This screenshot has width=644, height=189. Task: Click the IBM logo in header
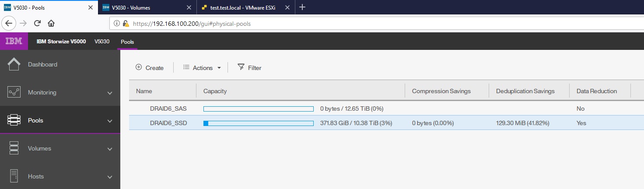coord(14,42)
